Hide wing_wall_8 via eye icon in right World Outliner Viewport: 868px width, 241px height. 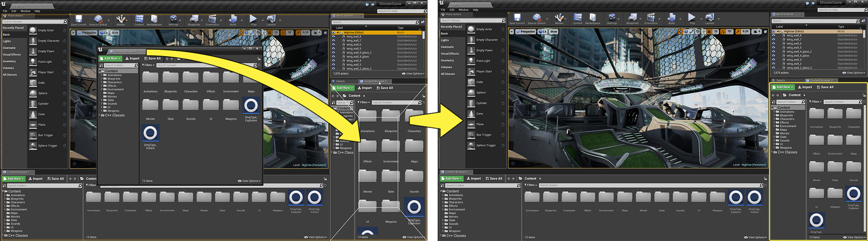tap(774, 35)
